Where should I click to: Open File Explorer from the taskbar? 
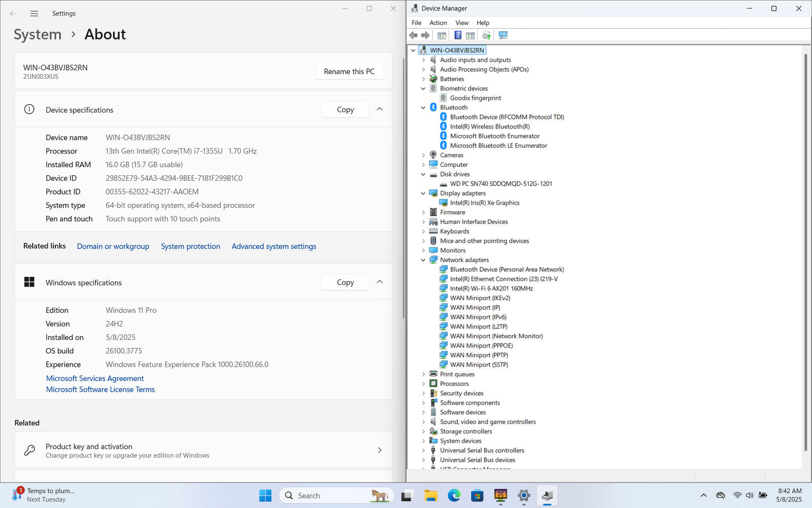[x=430, y=496]
